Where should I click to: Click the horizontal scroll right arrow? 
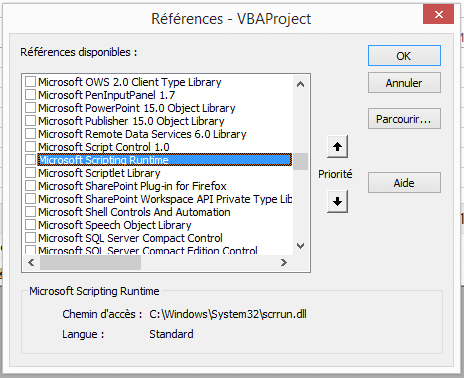284,263
